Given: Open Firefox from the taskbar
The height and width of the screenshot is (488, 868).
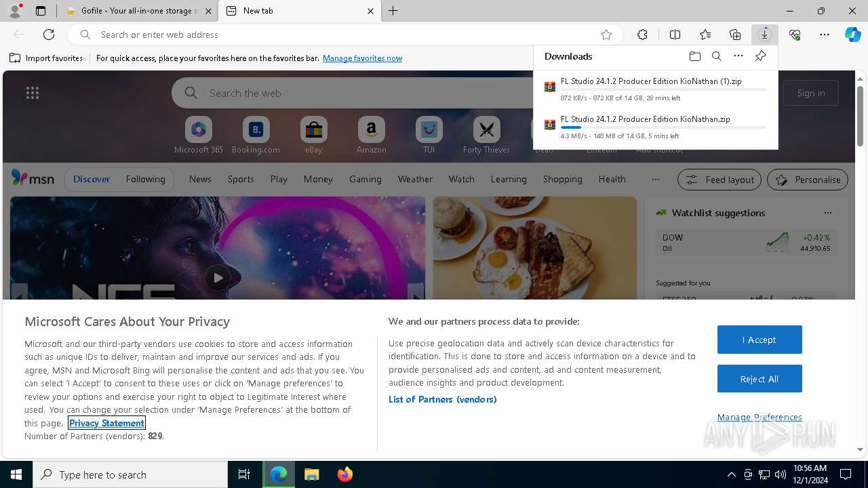Looking at the screenshot, I should pos(345,474).
